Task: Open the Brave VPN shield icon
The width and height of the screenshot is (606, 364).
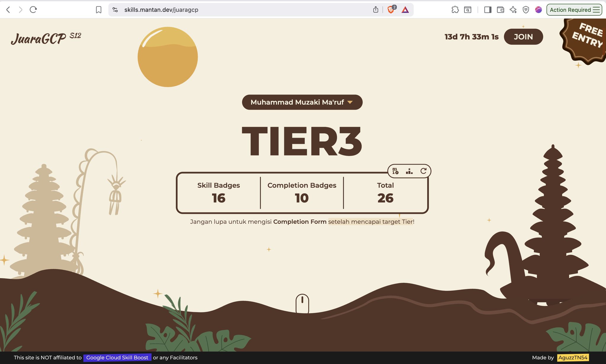Action: pos(526,10)
